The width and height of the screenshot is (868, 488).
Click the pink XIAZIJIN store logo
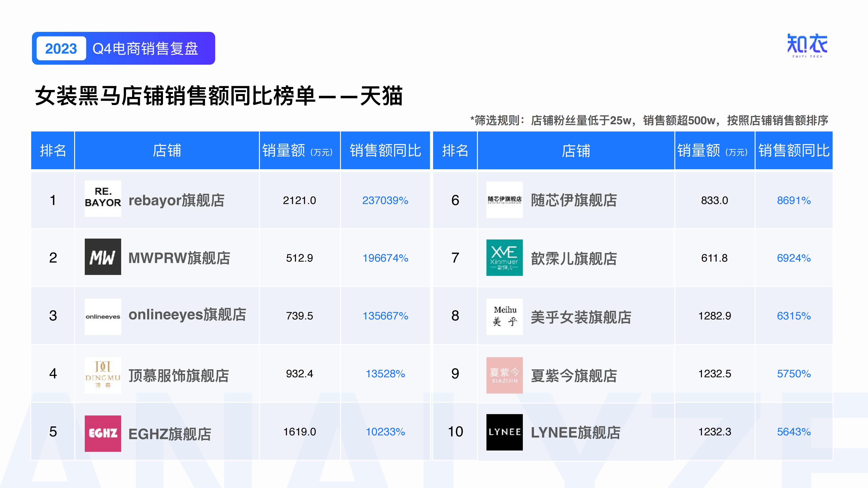(x=505, y=375)
